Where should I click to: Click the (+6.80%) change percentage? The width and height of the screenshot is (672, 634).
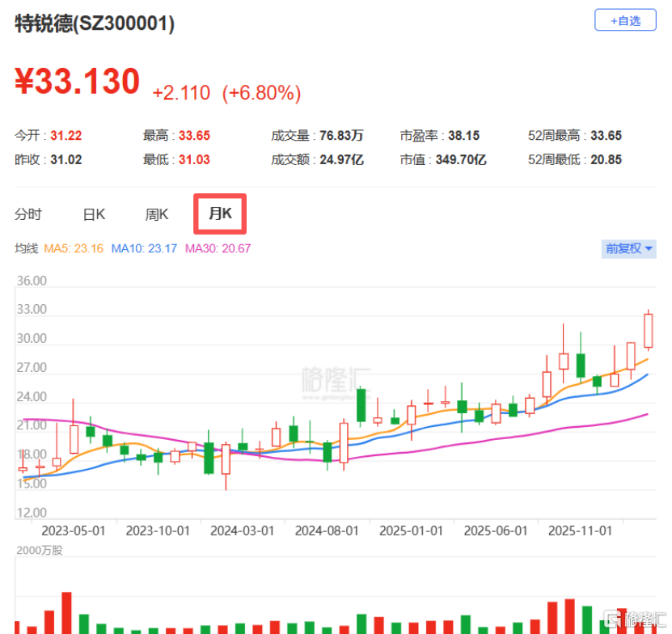261,93
